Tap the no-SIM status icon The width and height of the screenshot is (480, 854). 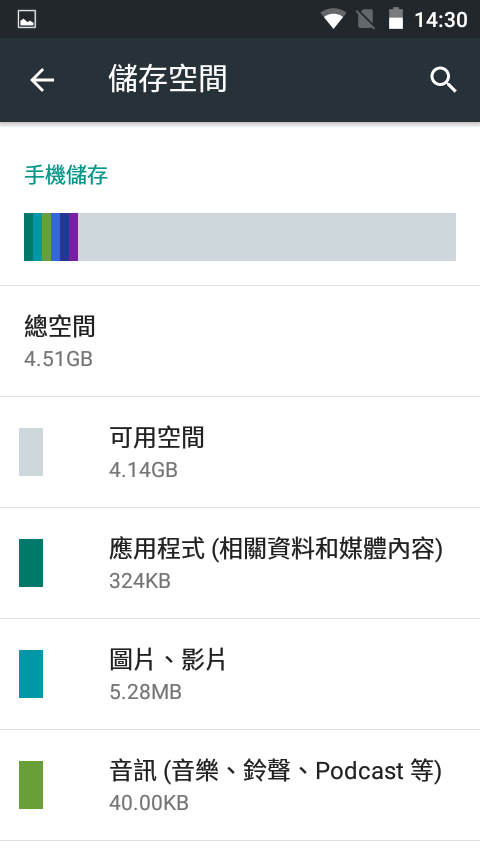coord(366,20)
